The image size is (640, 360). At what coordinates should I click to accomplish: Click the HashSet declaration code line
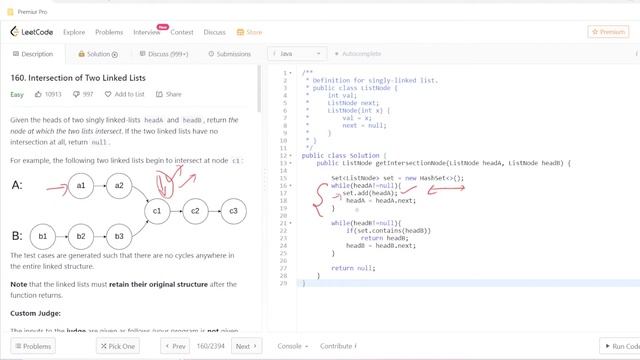(x=398, y=178)
